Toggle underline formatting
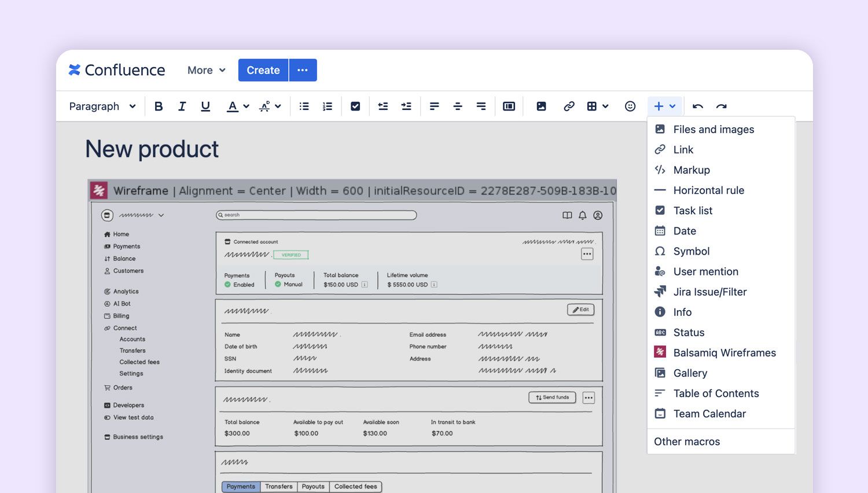The image size is (868, 493). coord(205,106)
